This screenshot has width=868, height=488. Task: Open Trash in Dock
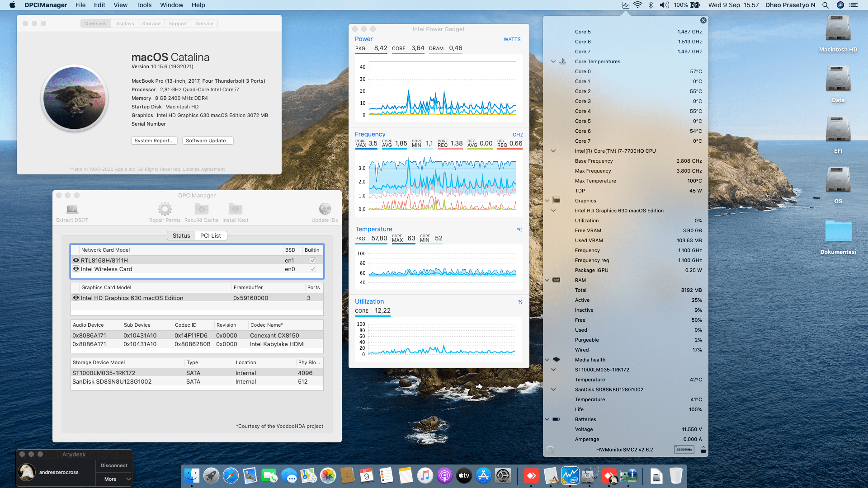(x=675, y=475)
